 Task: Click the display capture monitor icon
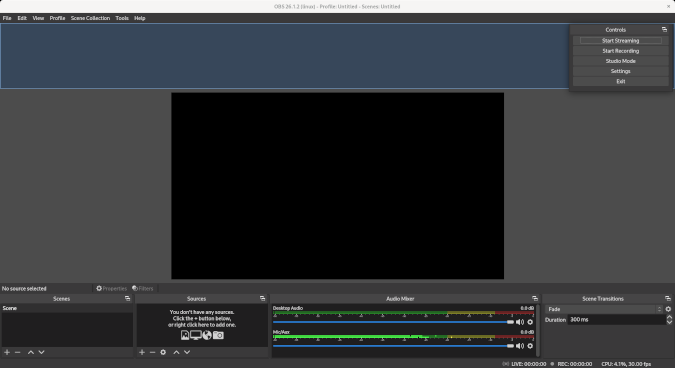pos(196,335)
